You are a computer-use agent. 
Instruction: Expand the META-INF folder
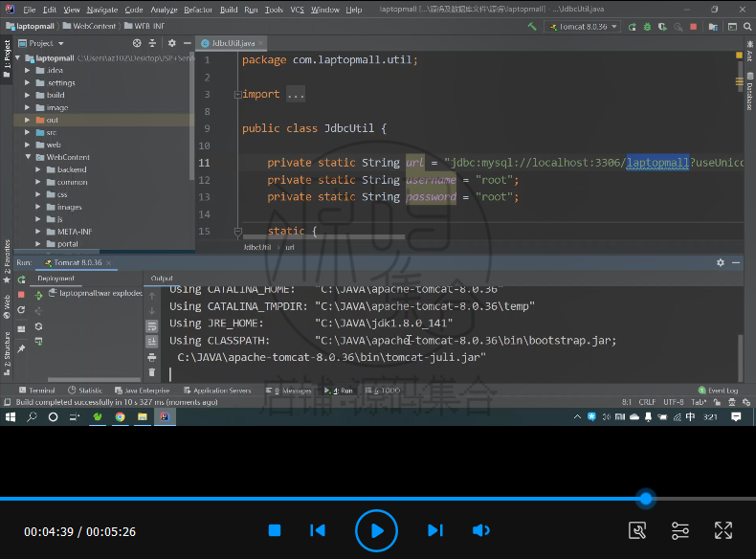point(38,232)
